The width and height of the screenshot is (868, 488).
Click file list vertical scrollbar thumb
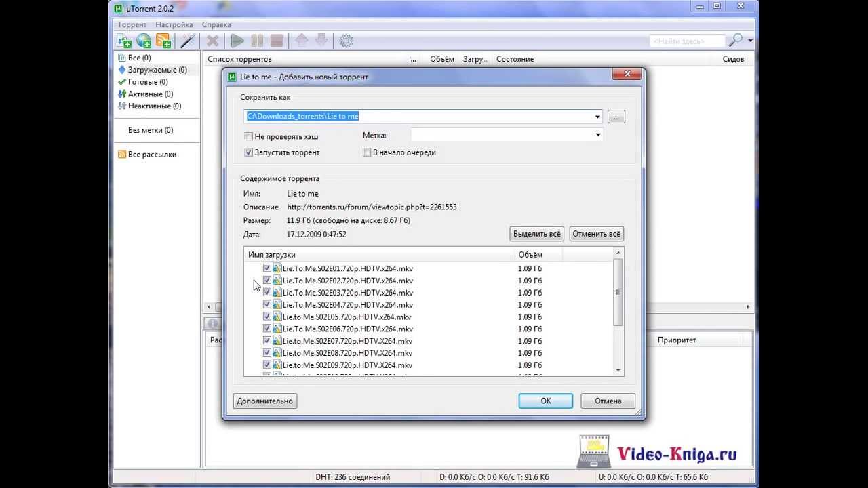(618, 293)
